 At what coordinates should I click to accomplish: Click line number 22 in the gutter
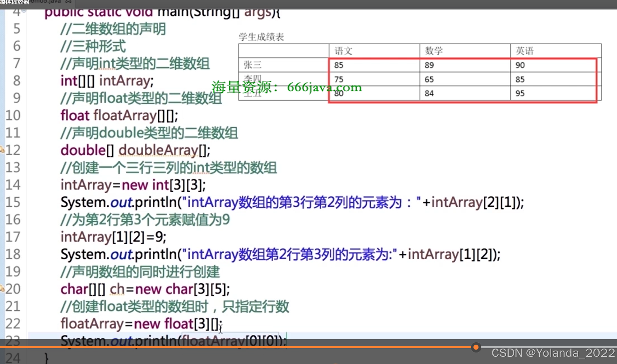click(13, 324)
